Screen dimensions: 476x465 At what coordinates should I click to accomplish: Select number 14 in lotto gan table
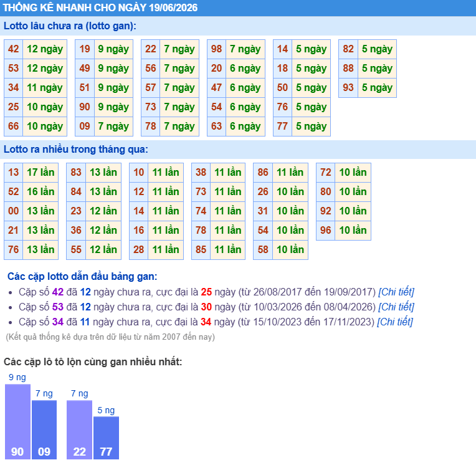pos(282,49)
